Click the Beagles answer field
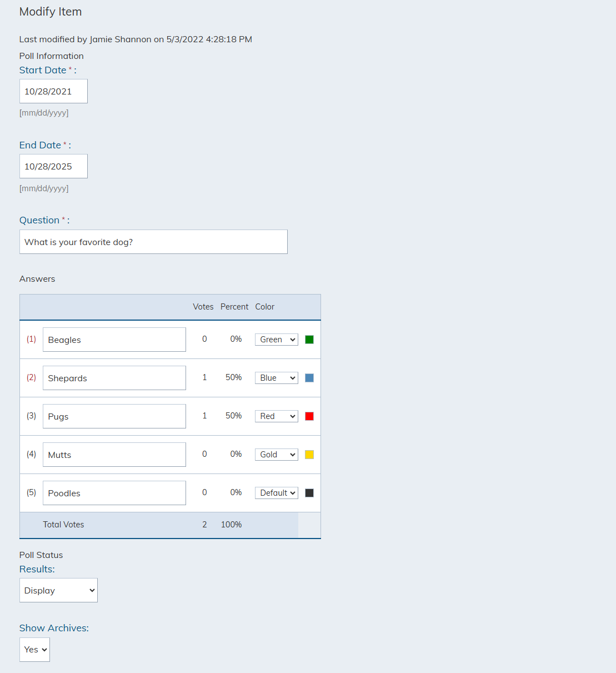This screenshot has height=673, width=616. 114,340
